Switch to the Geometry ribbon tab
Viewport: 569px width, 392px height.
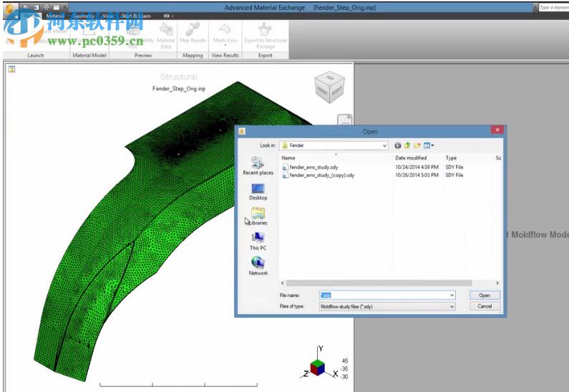84,16
